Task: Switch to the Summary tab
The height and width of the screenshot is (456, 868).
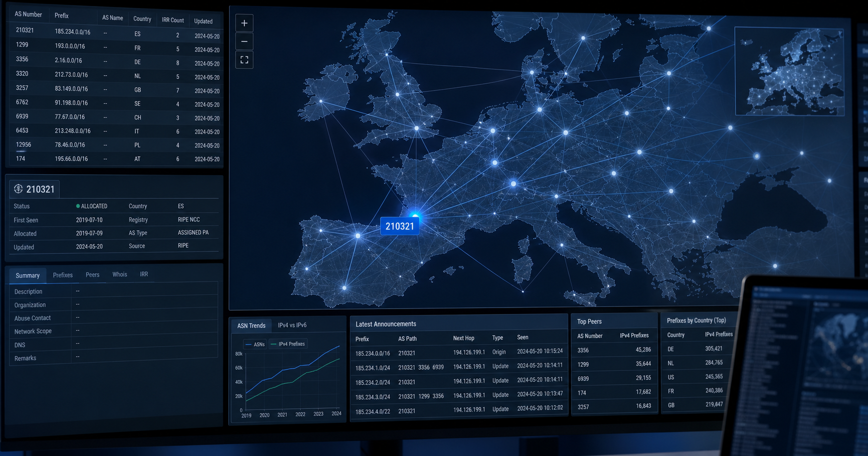Action: [x=28, y=275]
